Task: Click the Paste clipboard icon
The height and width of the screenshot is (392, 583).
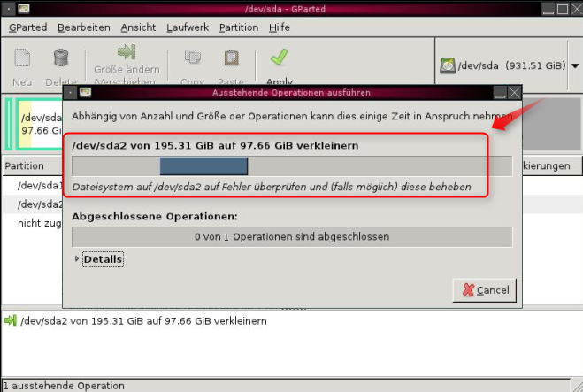Action: coord(231,58)
